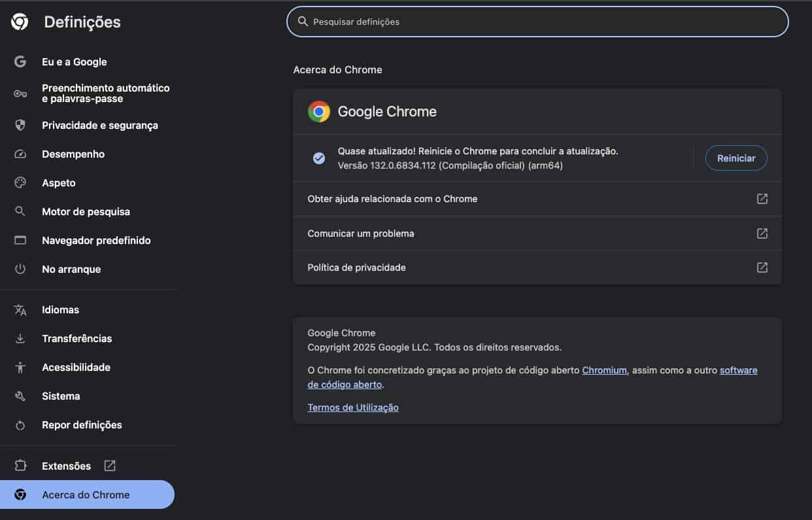Click the Google Chrome card title
The width and height of the screenshot is (812, 520).
coord(387,112)
